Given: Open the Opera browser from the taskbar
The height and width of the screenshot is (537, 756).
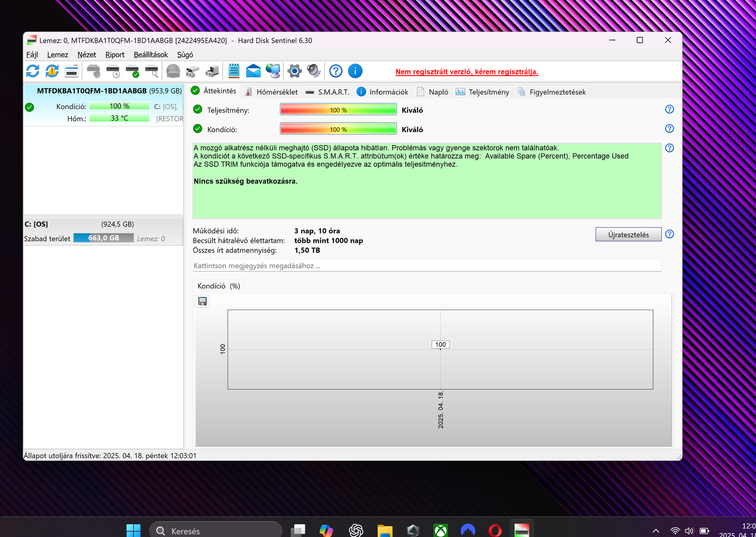Looking at the screenshot, I should (x=495, y=530).
